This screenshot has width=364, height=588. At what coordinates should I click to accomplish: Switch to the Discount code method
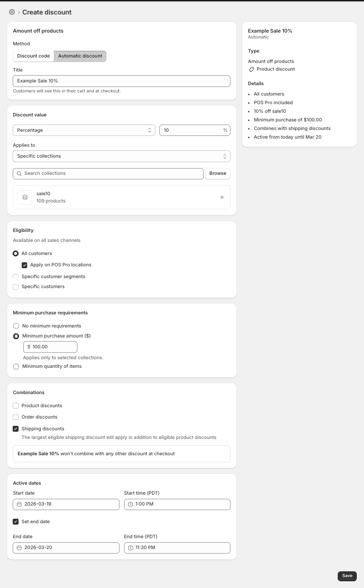(33, 56)
